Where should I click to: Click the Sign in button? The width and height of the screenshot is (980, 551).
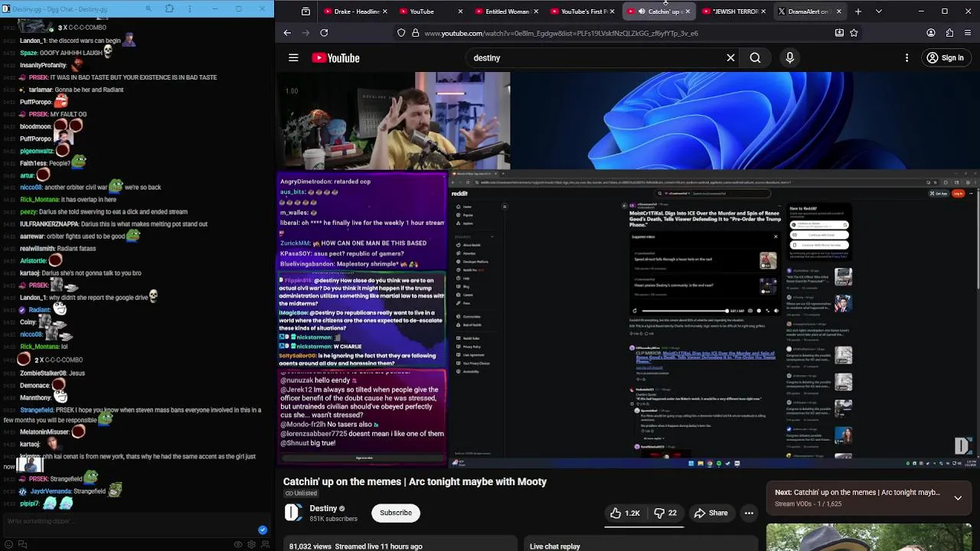pyautogui.click(x=945, y=58)
